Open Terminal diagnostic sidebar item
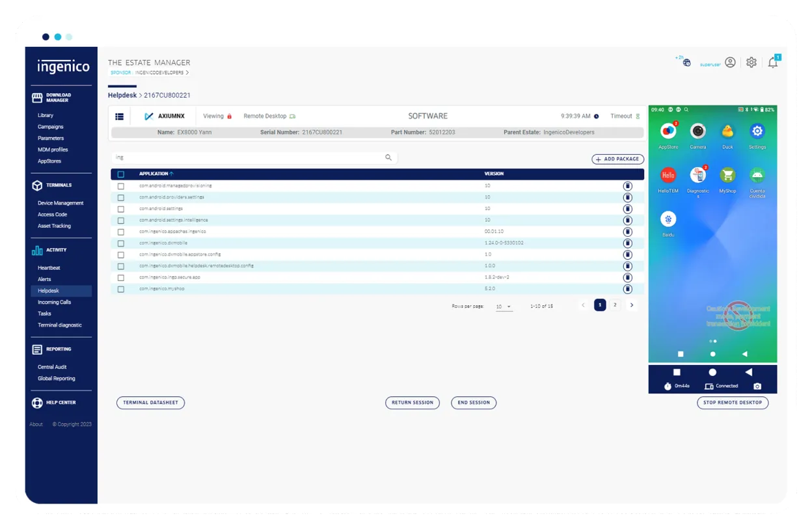Image resolution: width=812 pixels, height=529 pixels. [x=60, y=325]
